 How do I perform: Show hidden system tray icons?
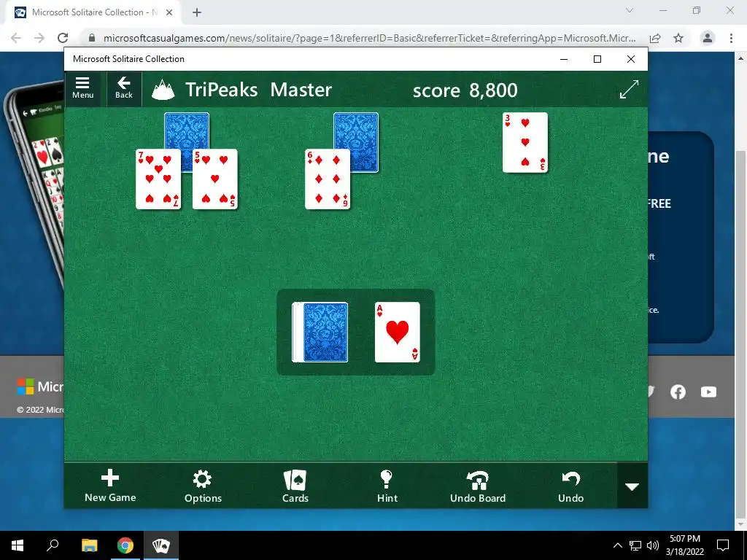pyautogui.click(x=617, y=545)
